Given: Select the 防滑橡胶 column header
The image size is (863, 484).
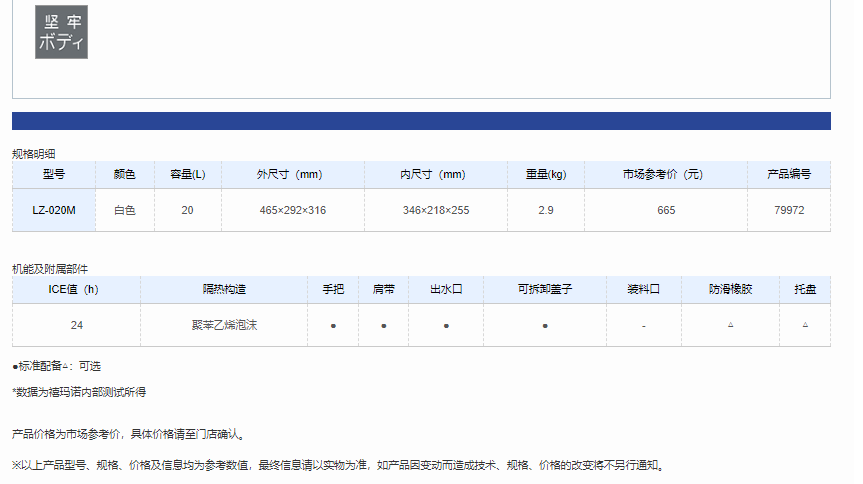Looking at the screenshot, I should pyautogui.click(x=730, y=290).
